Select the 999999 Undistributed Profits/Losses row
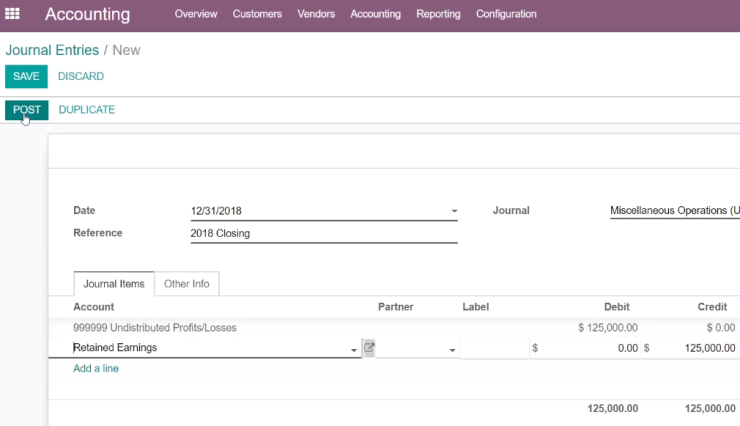 (x=394, y=327)
